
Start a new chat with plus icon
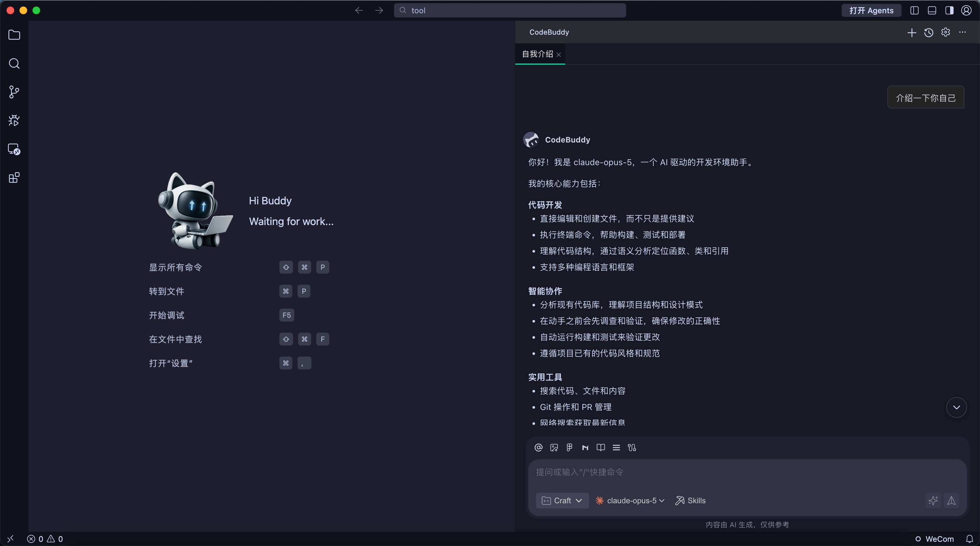(912, 32)
